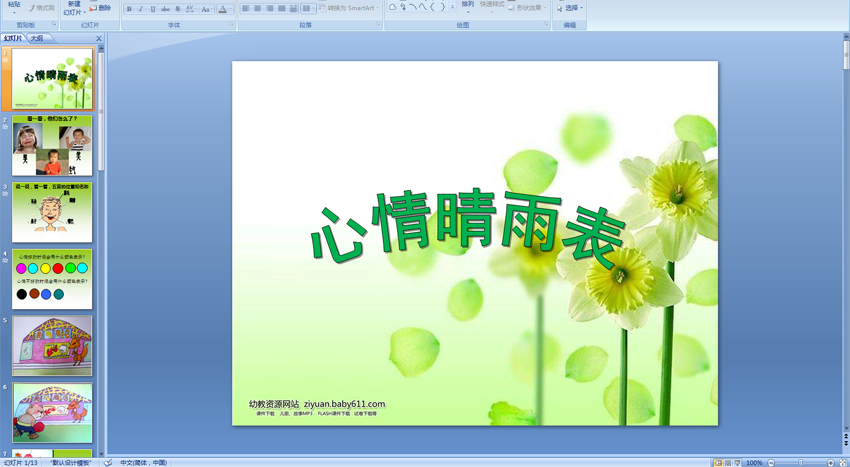Expand the shapes gallery more button
This screenshot has width=850, height=467.
pos(453,7)
